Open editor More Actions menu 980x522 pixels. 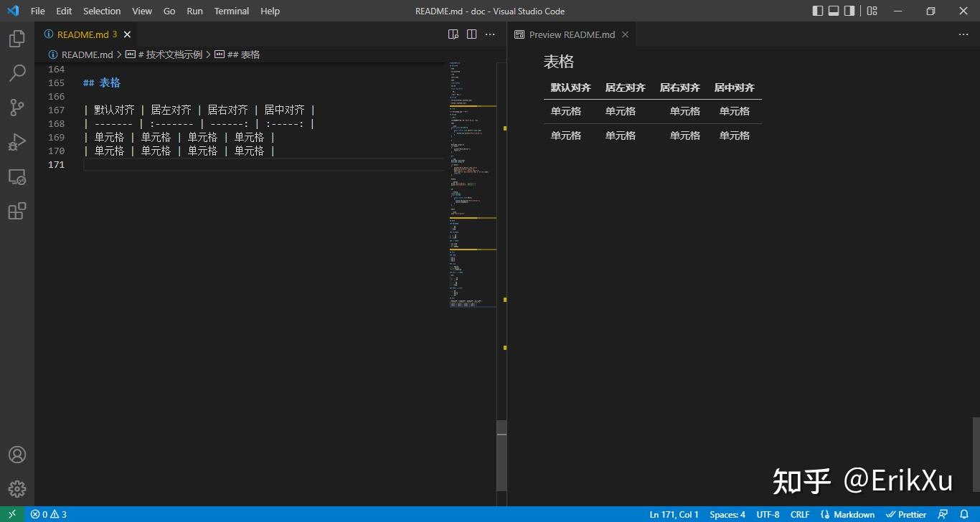490,34
